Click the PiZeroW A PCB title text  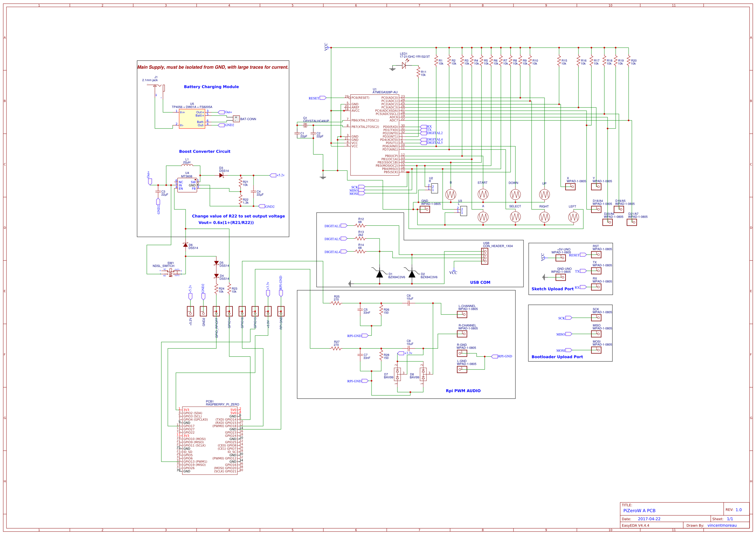point(639,510)
